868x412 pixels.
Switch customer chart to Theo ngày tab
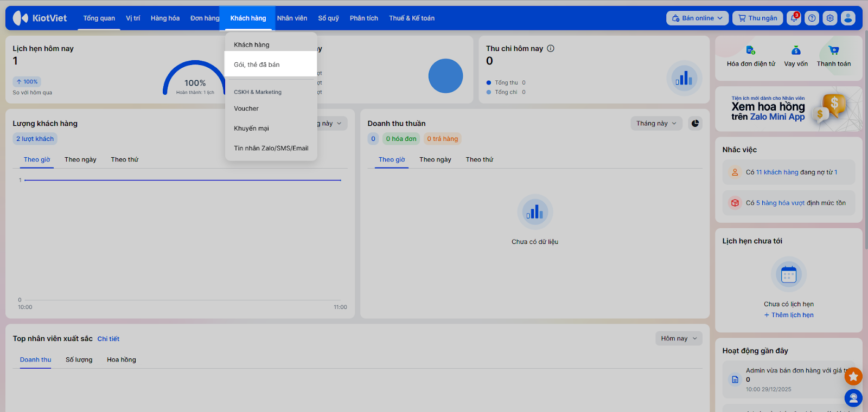[80, 159]
